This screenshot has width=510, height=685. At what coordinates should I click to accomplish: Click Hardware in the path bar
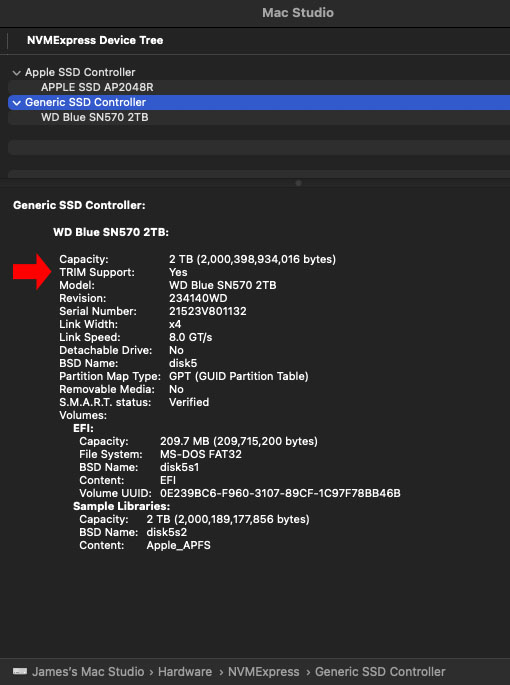185,671
